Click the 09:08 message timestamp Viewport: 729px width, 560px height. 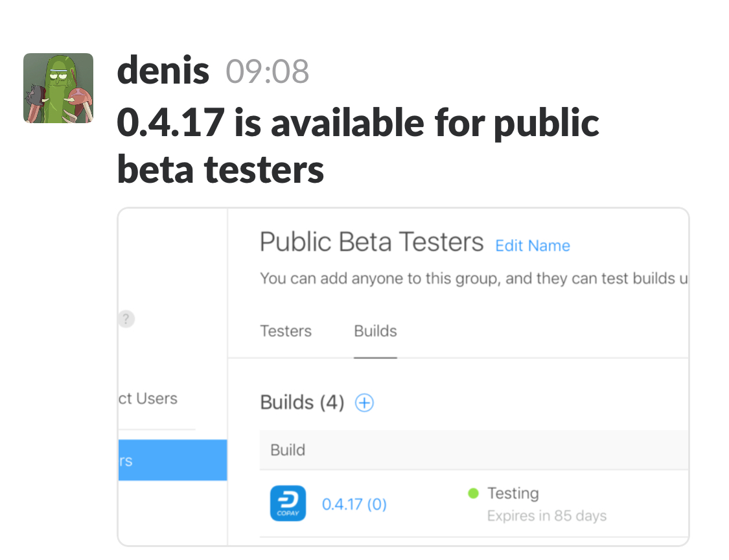click(x=268, y=72)
